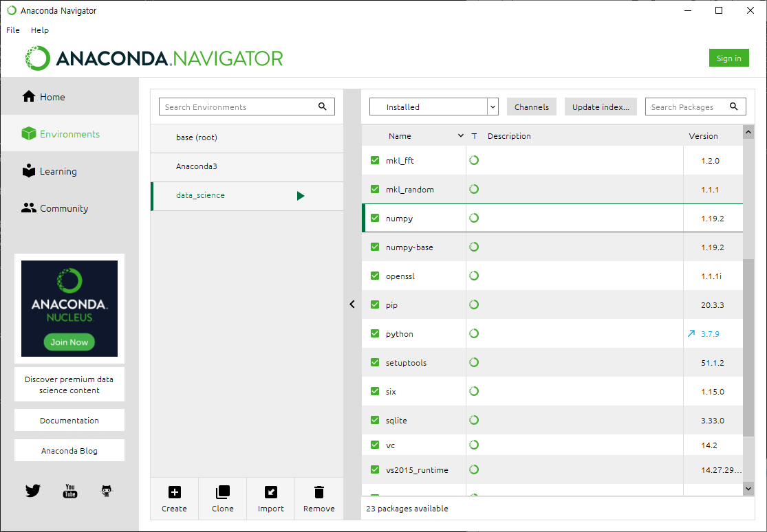
Task: Click the type circle icon for sqlite
Action: (473, 419)
